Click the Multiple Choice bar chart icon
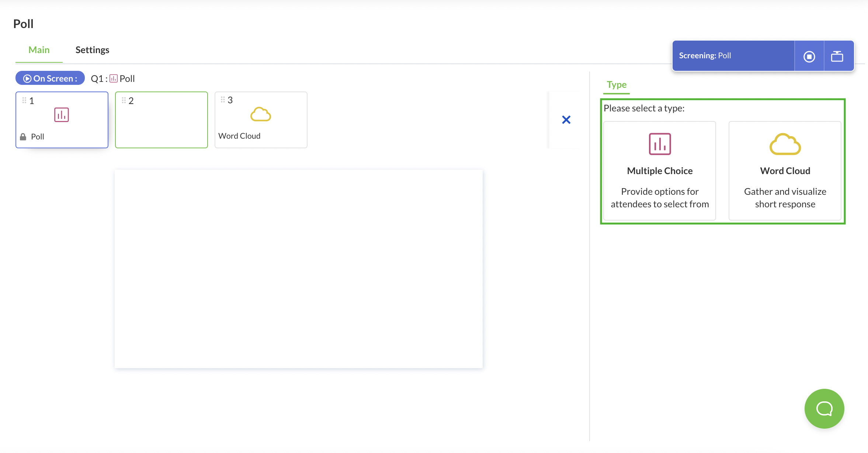 (x=660, y=144)
